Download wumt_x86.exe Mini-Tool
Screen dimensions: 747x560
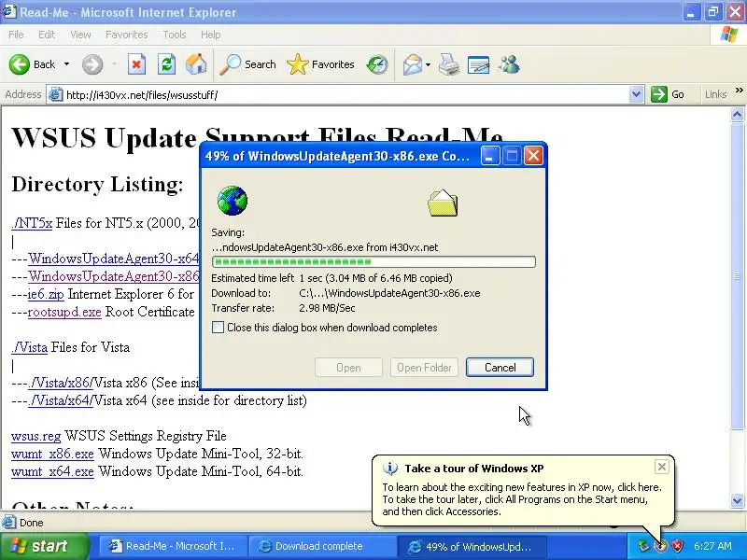52,454
